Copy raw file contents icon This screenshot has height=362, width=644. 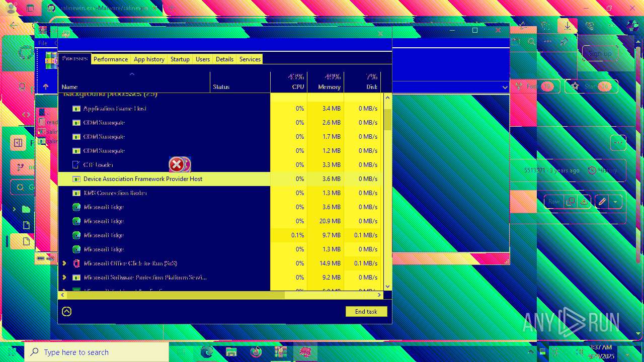tap(570, 202)
